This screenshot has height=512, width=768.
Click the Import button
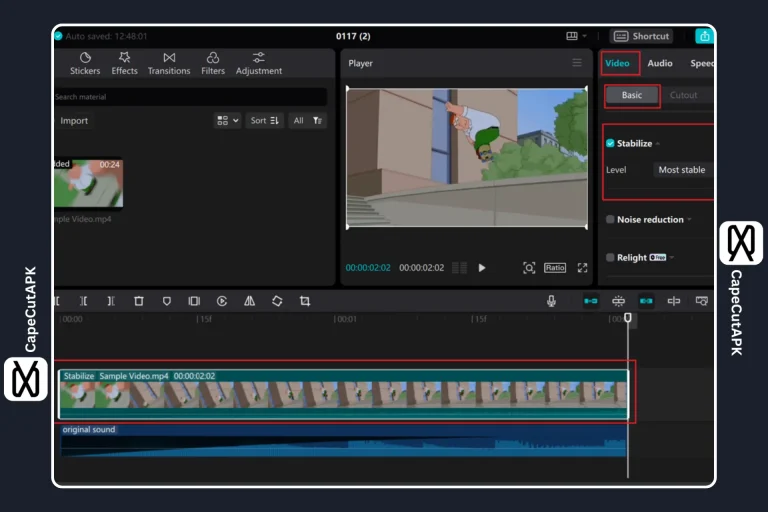(74, 121)
